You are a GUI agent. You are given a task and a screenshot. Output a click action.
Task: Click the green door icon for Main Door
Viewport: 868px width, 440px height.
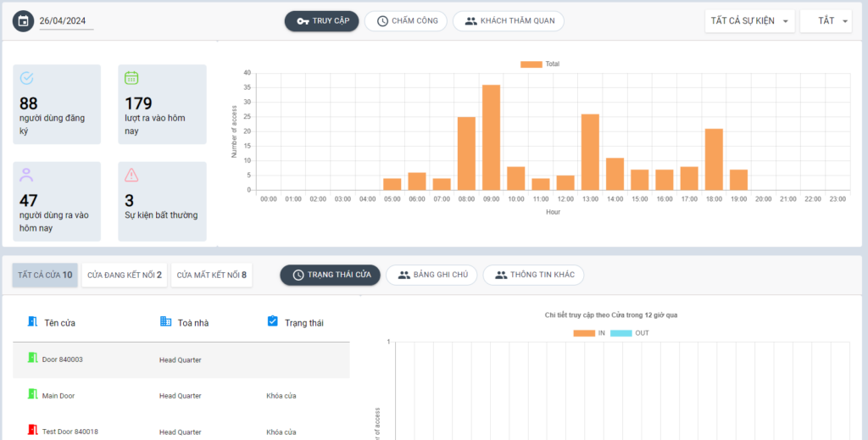[x=33, y=394]
